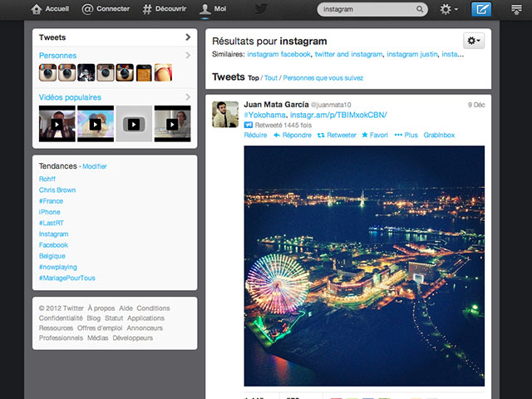Open Confidentialité footer link
The width and height of the screenshot is (532, 399).
(61, 318)
